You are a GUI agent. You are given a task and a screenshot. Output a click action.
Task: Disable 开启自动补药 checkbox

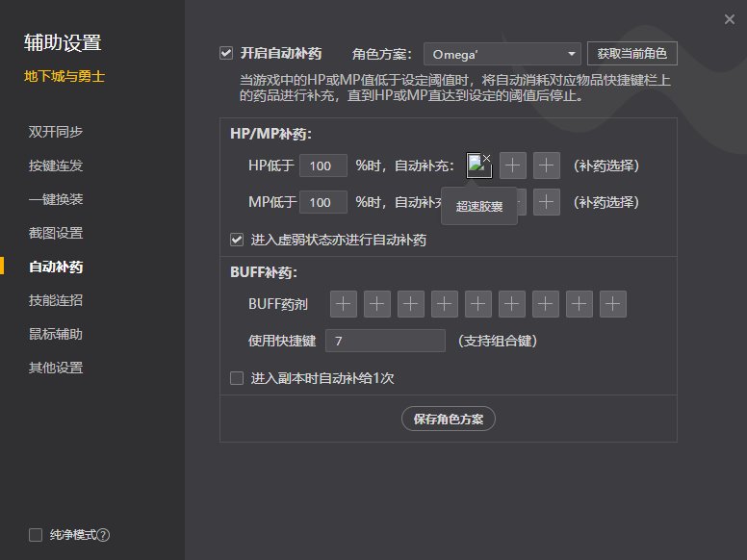(x=226, y=53)
